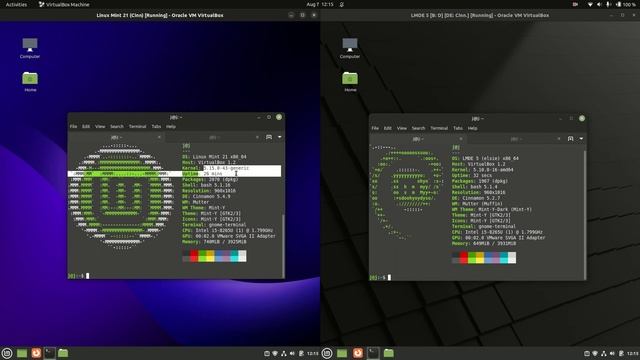Open the View menu in the Mint 21 terminal

tap(100, 127)
